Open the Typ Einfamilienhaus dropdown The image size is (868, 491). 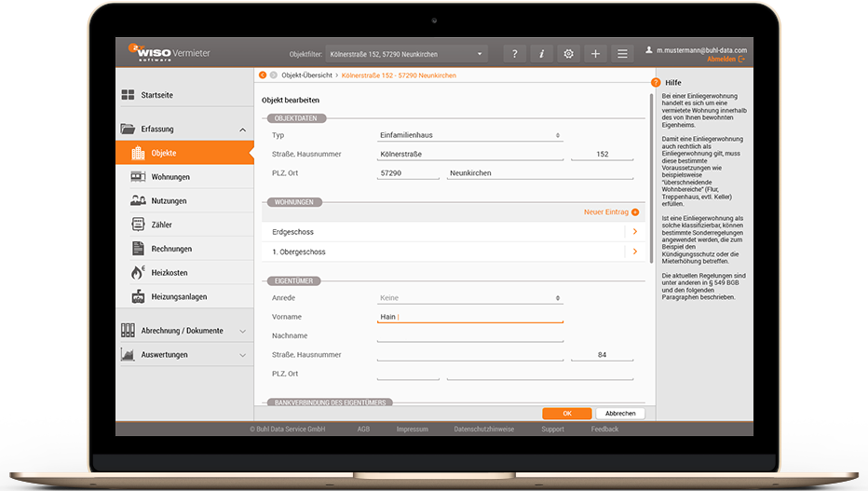click(x=470, y=135)
